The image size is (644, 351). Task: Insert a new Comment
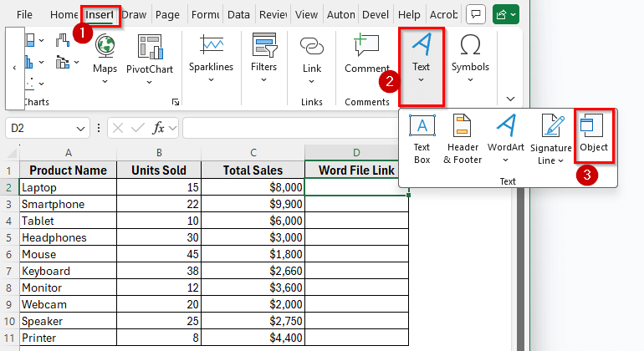367,53
